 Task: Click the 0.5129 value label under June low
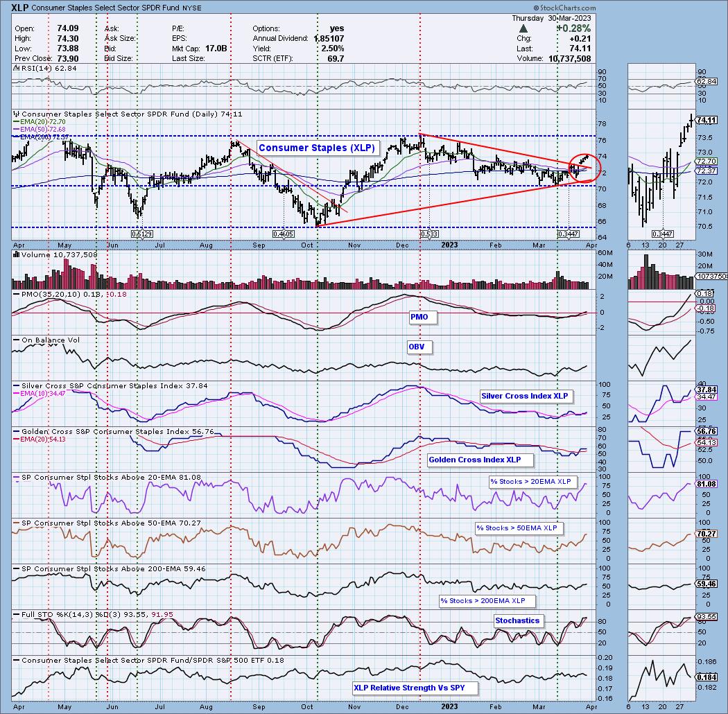142,234
